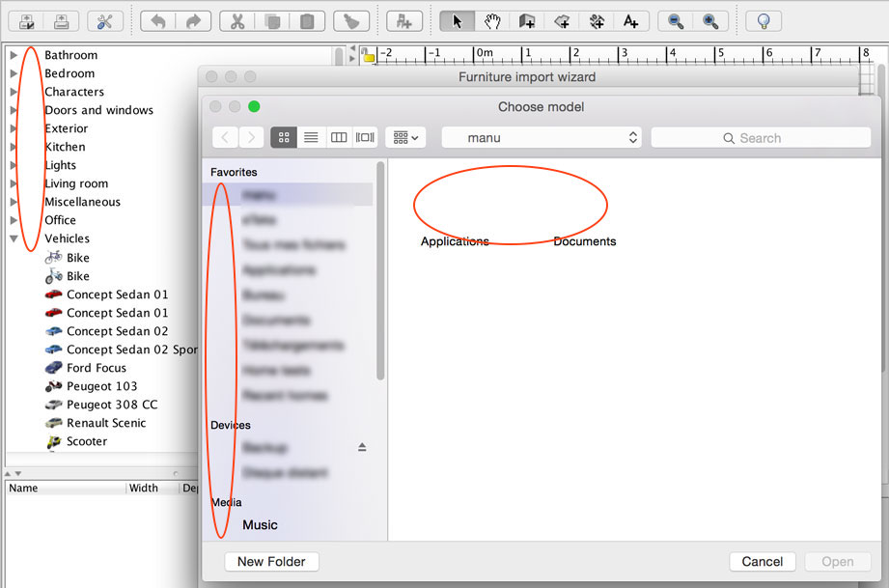
Task: Go forward in the Choose model dialog
Action: (x=251, y=137)
